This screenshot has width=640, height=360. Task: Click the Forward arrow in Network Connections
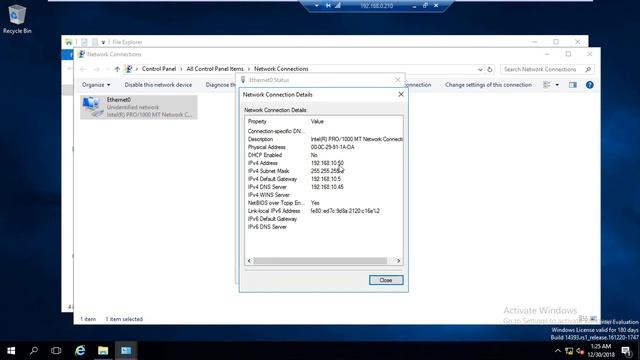(x=96, y=69)
